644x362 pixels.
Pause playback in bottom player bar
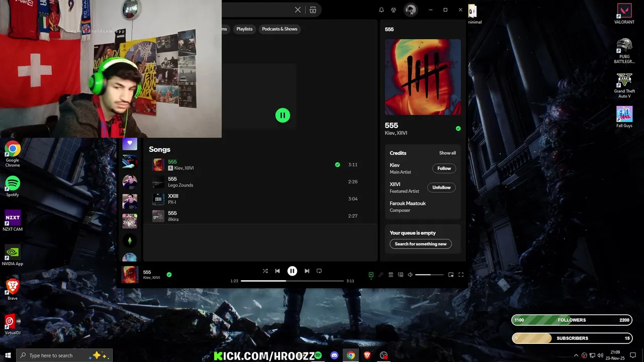click(292, 271)
